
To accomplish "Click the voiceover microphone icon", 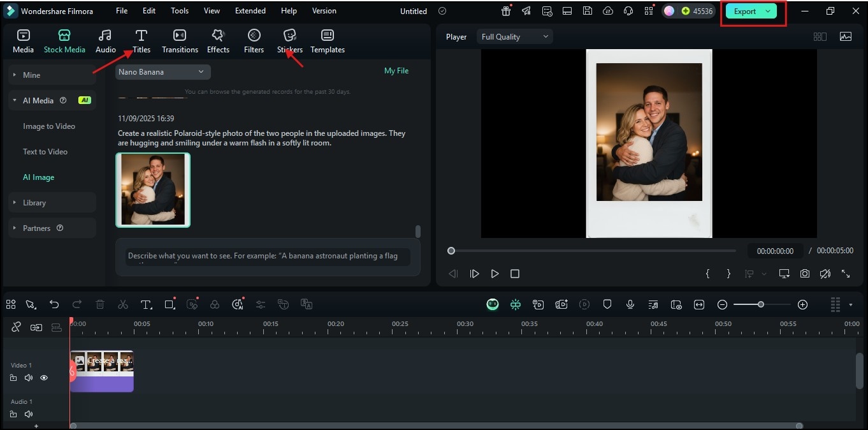I will pyautogui.click(x=630, y=304).
